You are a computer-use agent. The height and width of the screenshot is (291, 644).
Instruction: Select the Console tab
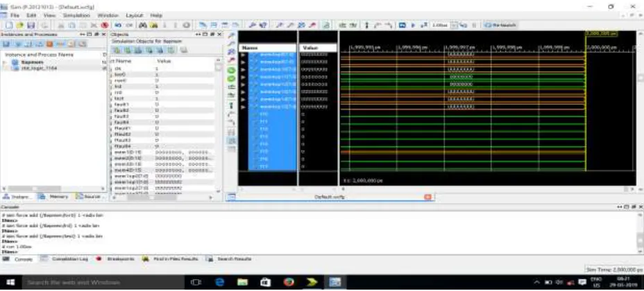[18, 259]
